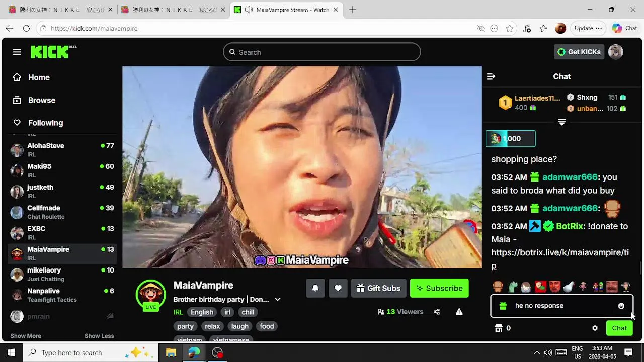Click Get KICKs button
The width and height of the screenshot is (644, 362).
(x=579, y=52)
